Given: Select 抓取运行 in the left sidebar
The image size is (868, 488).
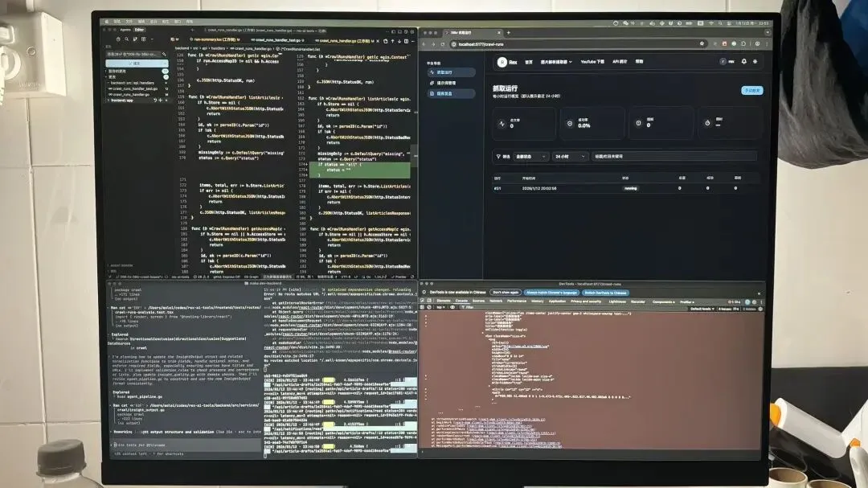Looking at the screenshot, I should pos(451,72).
